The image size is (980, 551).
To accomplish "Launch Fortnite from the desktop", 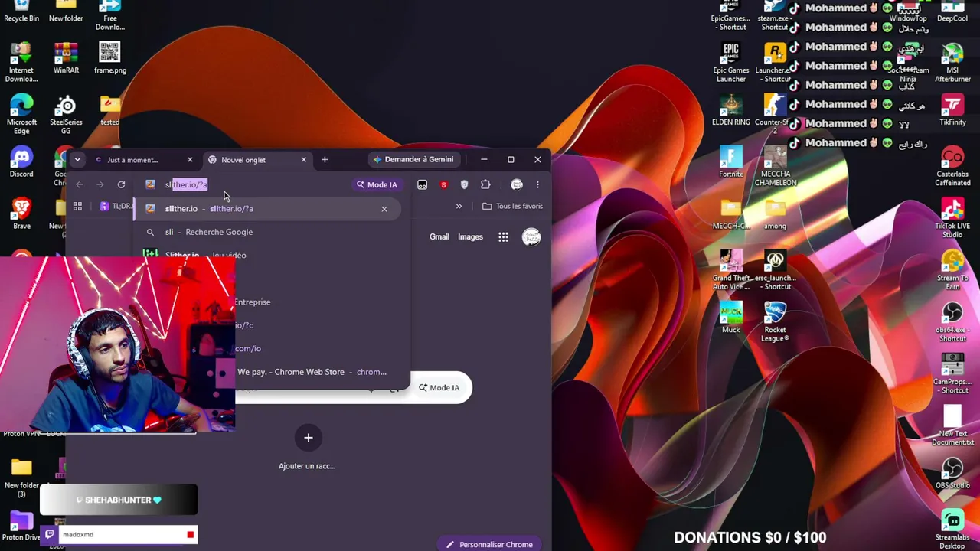I will click(x=731, y=162).
